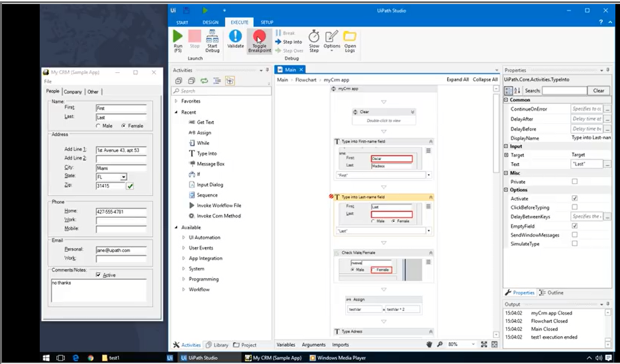Viewport: 620px width, 364px height.
Task: Open Company tab in My CRM
Action: pos(73,92)
